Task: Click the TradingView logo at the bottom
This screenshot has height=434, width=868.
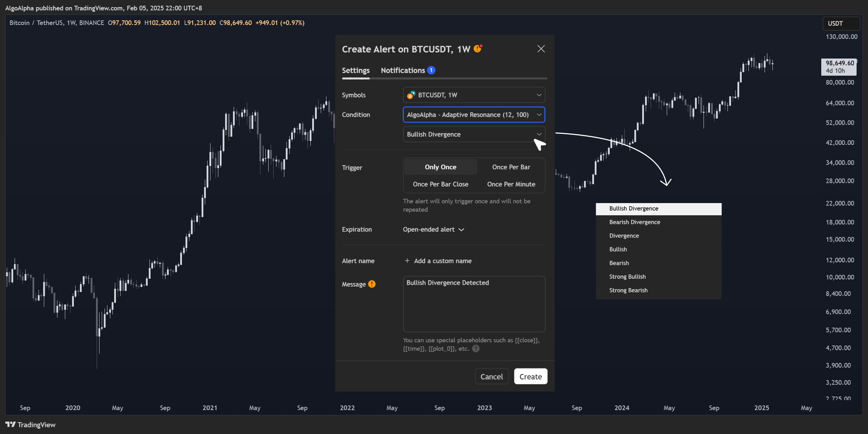Action: [x=31, y=425]
